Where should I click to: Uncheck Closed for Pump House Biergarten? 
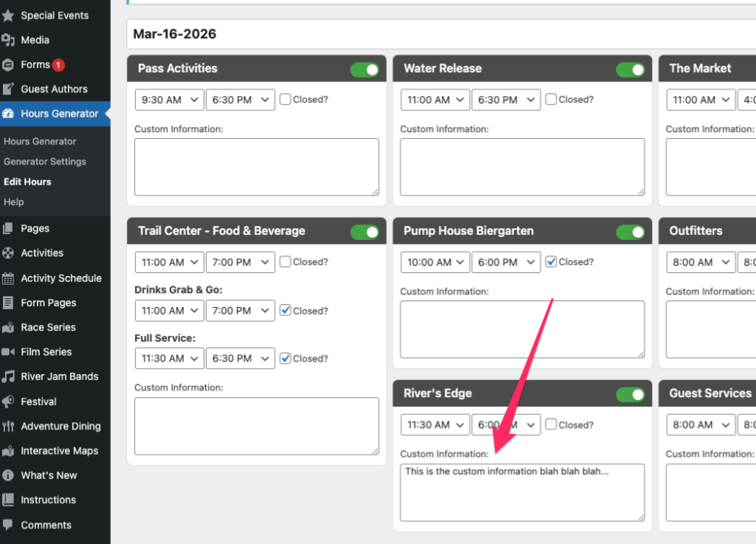551,262
